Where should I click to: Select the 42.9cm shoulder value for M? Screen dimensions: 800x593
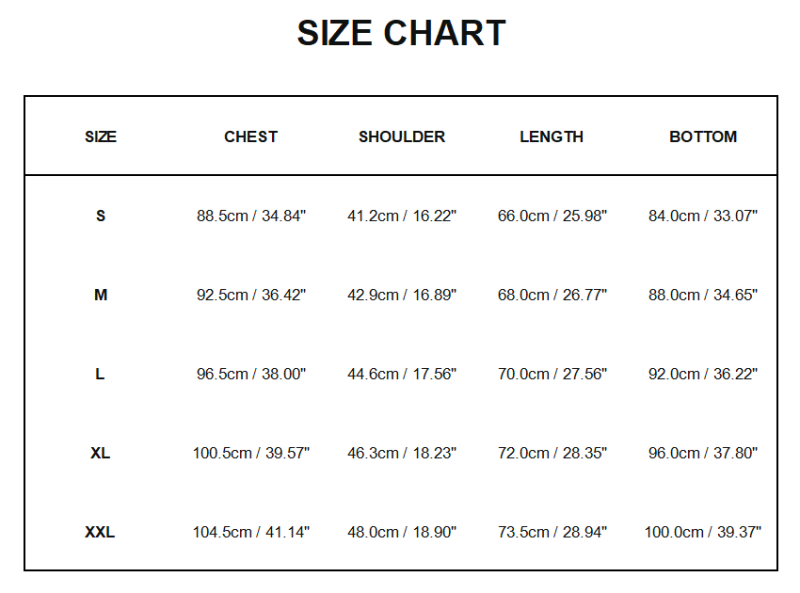pos(402,295)
